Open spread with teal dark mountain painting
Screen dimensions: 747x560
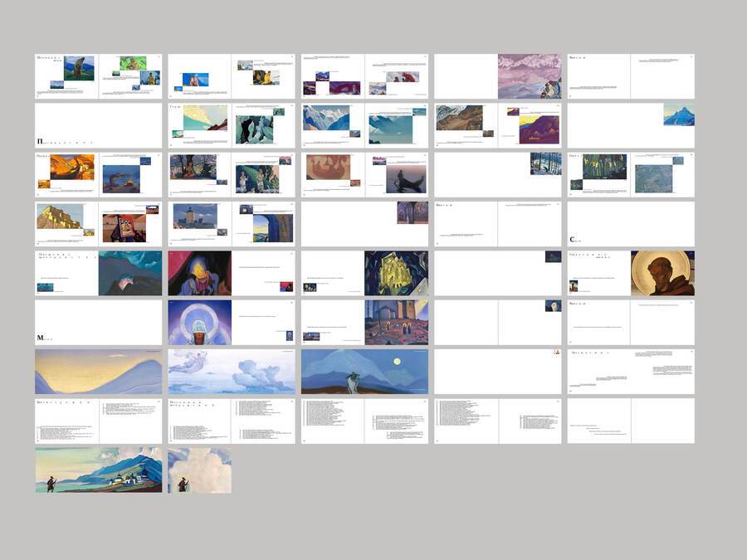click(x=98, y=273)
